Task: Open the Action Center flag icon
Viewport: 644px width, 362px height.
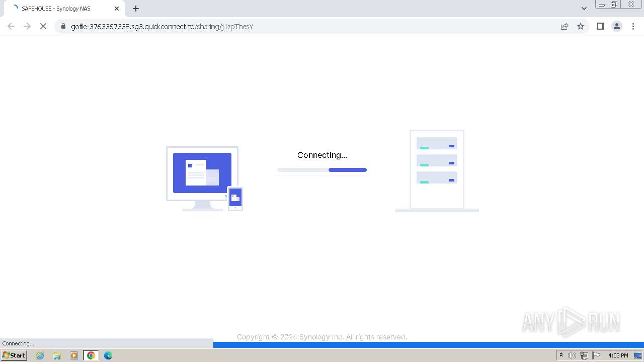Action: [596, 355]
